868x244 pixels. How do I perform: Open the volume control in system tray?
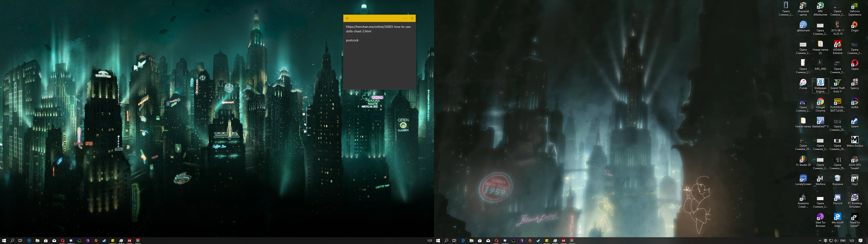coord(836,241)
